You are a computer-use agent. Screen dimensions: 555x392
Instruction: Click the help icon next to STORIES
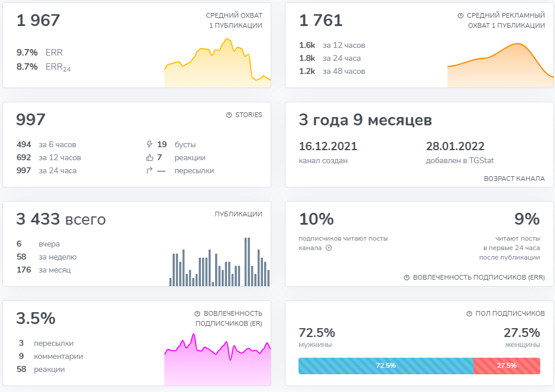coord(229,115)
